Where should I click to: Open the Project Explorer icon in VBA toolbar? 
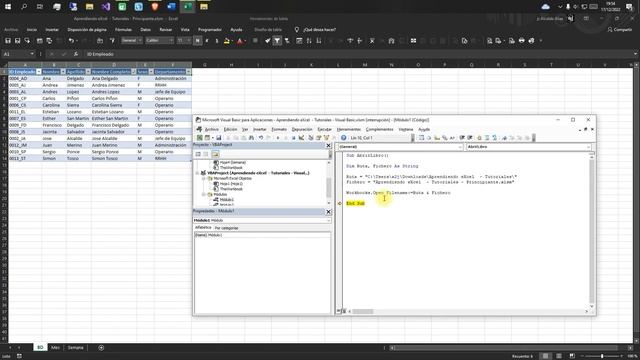311,138
